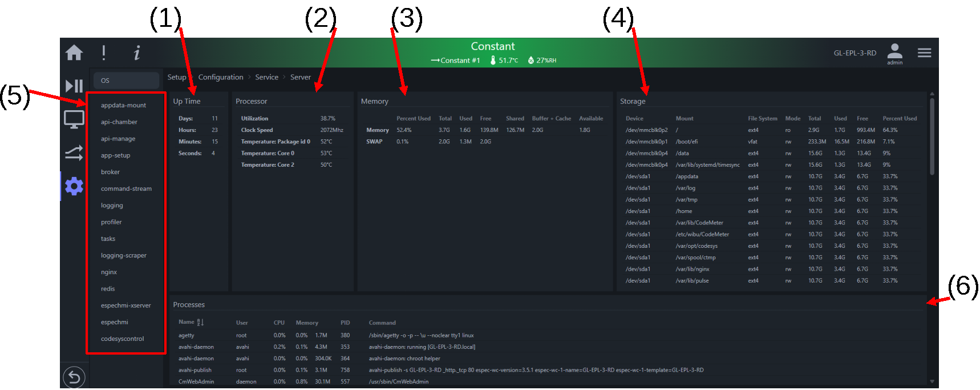Image resolution: width=980 pixels, height=390 pixels.
Task: Click the /var/lib/nginx mount entry
Action: 693,269
